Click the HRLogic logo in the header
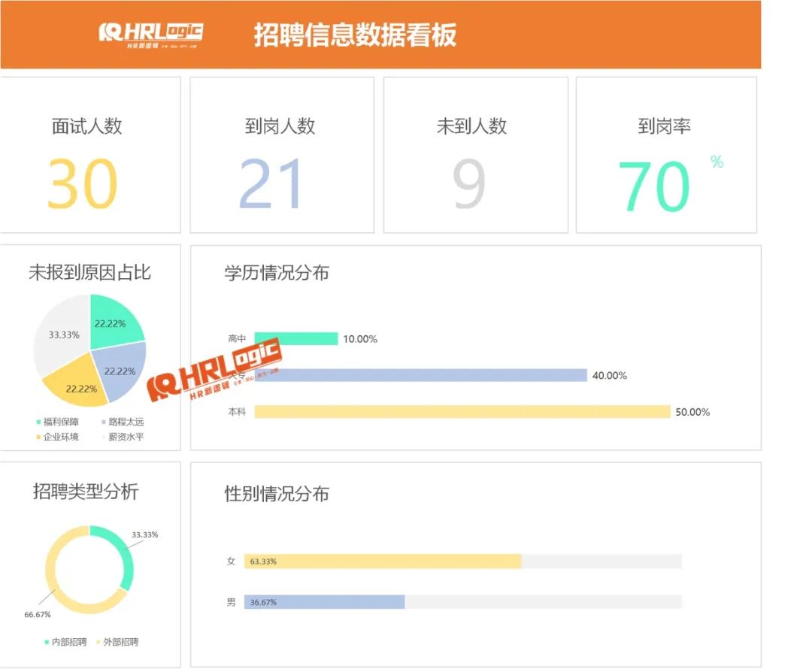 (x=150, y=35)
